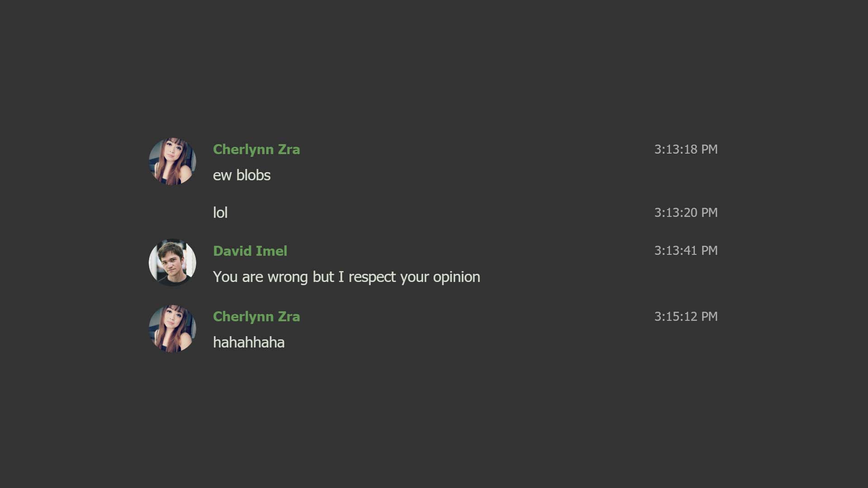The image size is (868, 488).
Task: Click the word 'opinion' in David's message
Action: 456,277
